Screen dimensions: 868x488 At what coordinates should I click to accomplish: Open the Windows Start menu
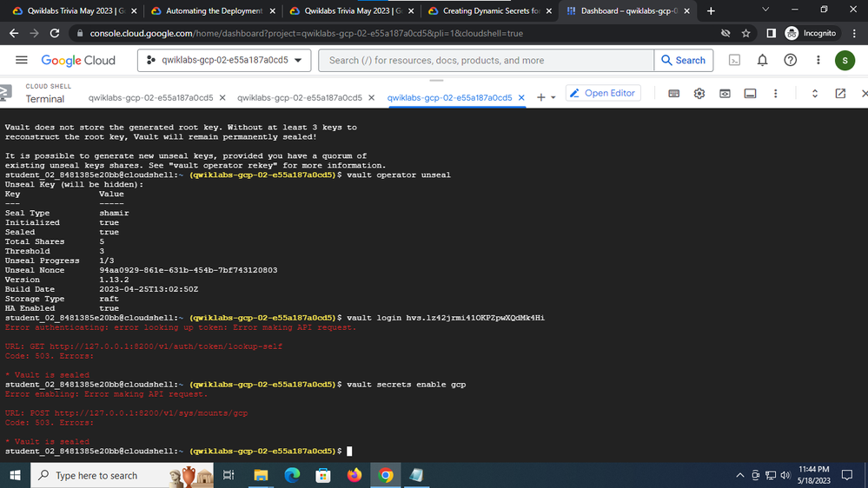point(15,475)
